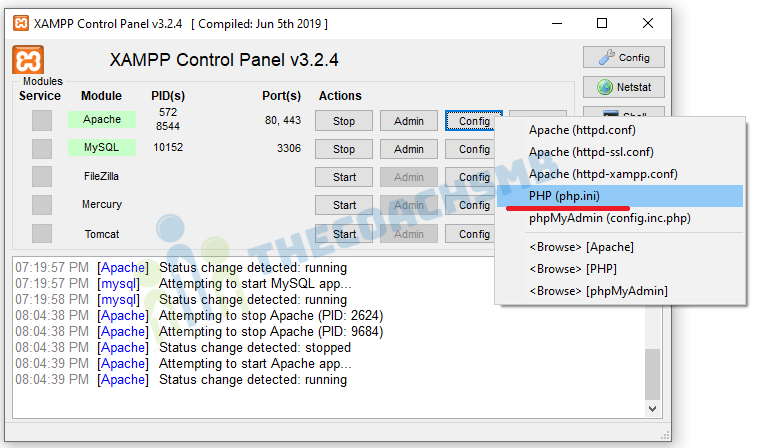The height and width of the screenshot is (448, 758).
Task: Click log line "Attempting to start Apache app..."
Action: click(x=255, y=363)
